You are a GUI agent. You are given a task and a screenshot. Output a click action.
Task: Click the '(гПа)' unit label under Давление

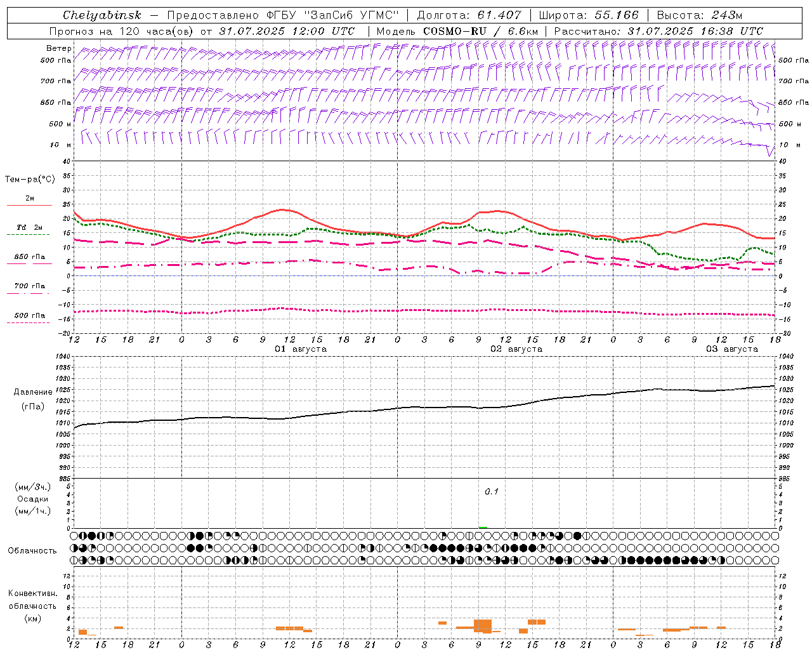pyautogui.click(x=33, y=406)
